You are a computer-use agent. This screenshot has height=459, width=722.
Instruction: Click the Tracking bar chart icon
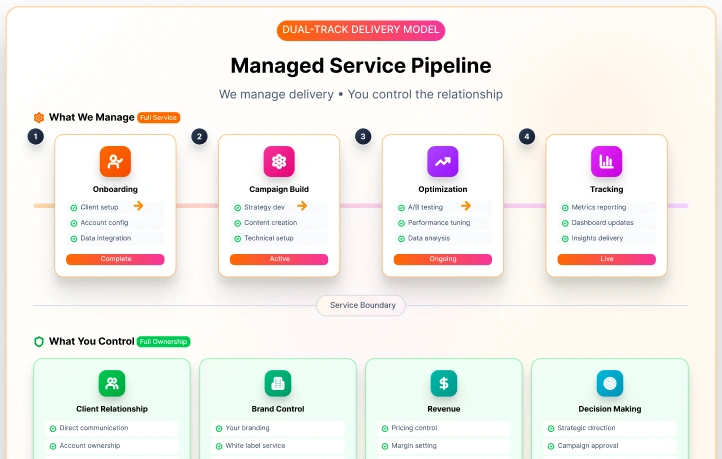606,161
